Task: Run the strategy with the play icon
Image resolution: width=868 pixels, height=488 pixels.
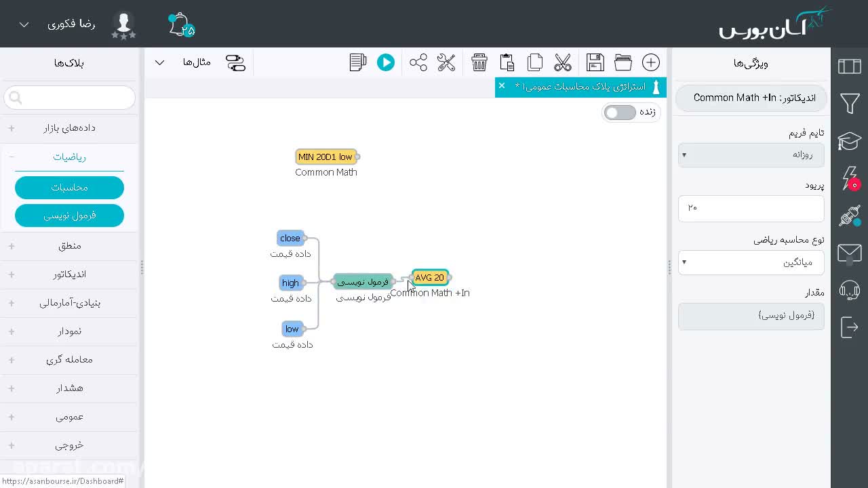Action: 386,62
